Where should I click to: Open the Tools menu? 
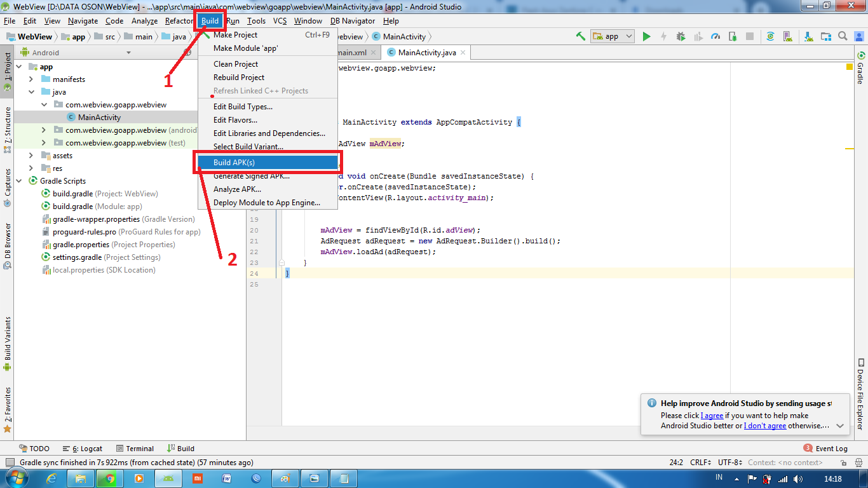pyautogui.click(x=256, y=21)
